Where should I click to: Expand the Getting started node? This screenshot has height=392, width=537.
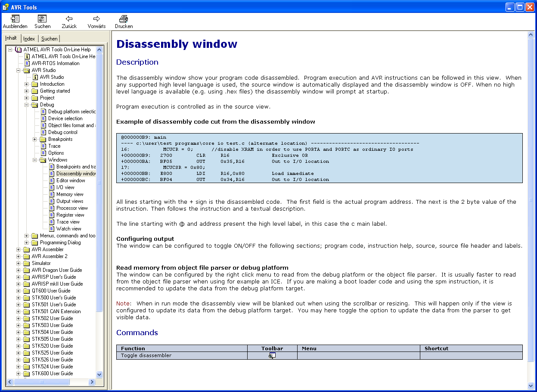pyautogui.click(x=27, y=91)
